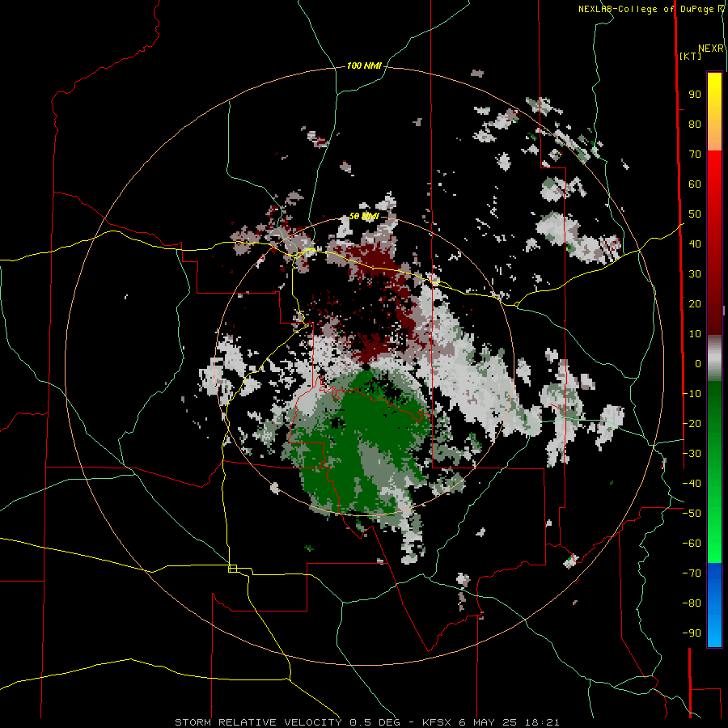The width and height of the screenshot is (728, 728).
Task: Click the -20 value on the velocity scale
Action: [692, 424]
